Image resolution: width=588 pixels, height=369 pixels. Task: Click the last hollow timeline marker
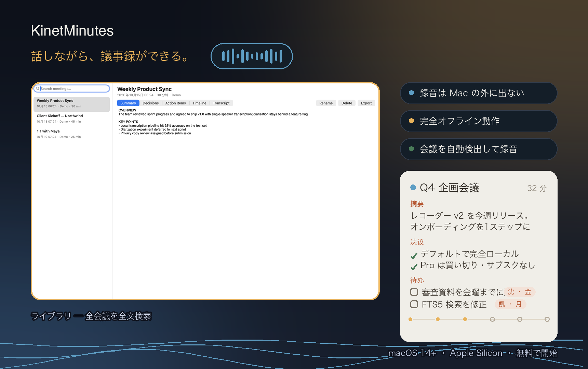tap(547, 319)
